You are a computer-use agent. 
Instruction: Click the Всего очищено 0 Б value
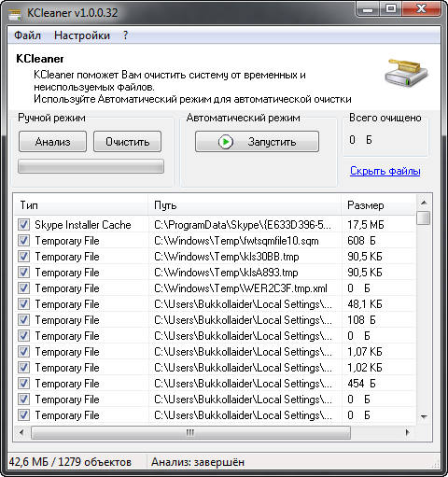(360, 140)
